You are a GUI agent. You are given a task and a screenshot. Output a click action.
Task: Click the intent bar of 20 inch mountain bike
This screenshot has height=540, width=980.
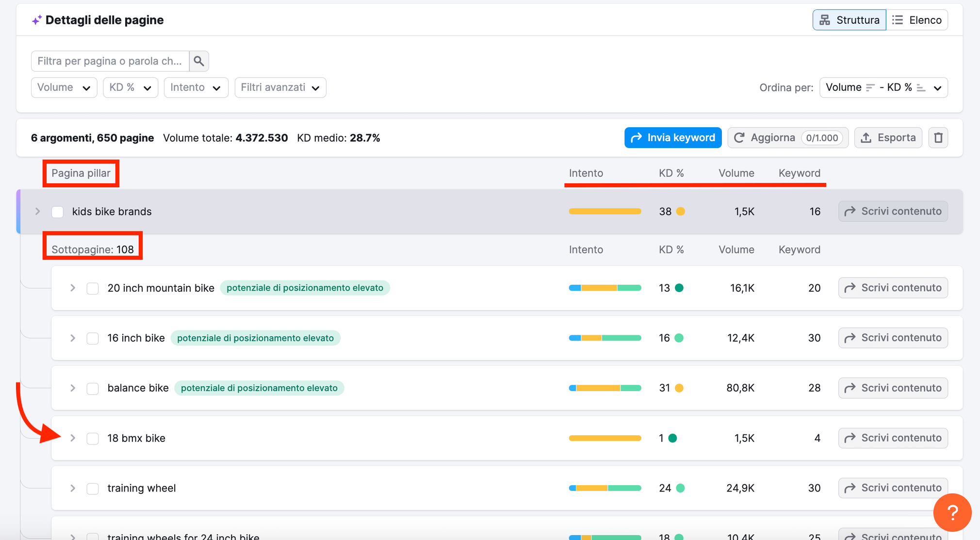[x=605, y=288]
